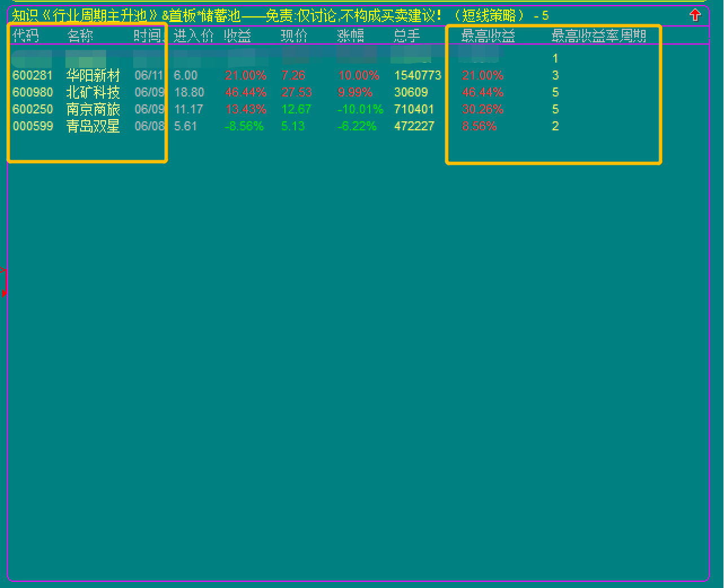This screenshot has width=724, height=588.
Task: Click the -10.01% change value
Action: pyautogui.click(x=360, y=109)
